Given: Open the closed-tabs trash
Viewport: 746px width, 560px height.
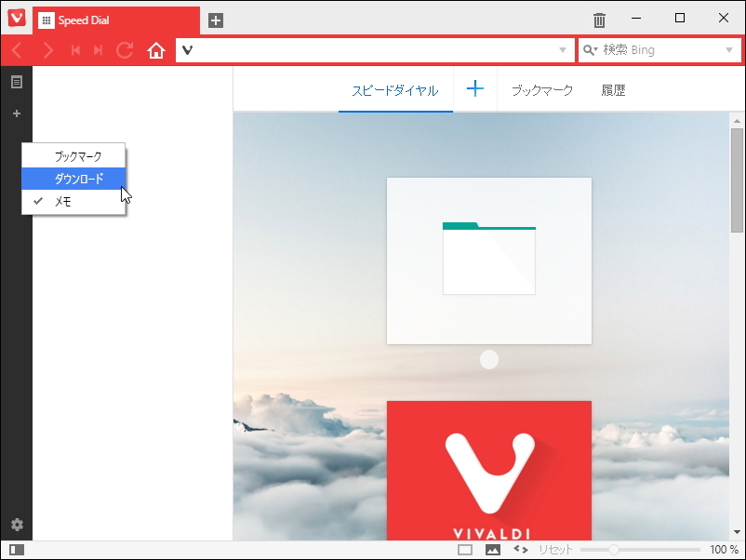Looking at the screenshot, I should click(599, 19).
